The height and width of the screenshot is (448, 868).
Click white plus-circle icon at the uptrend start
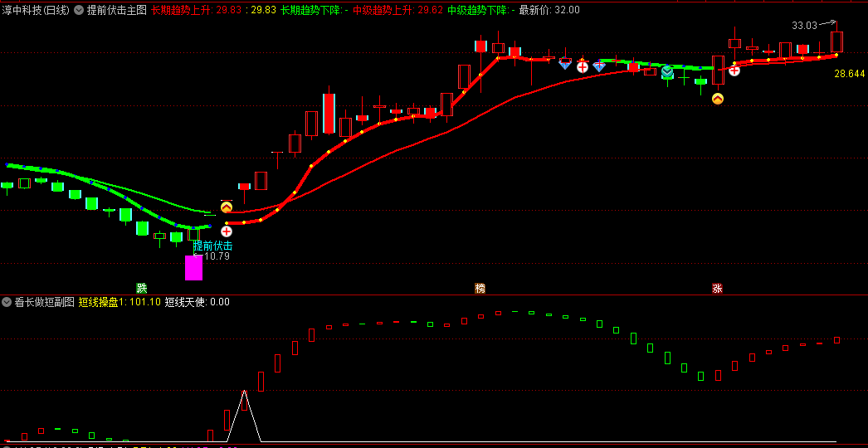tap(227, 231)
